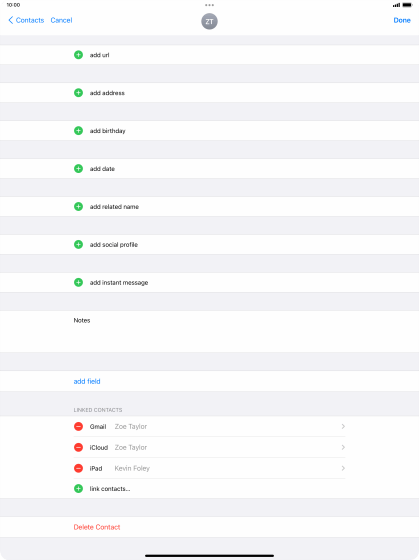
Task: Tap the green plus for add instant message
Action: point(78,282)
